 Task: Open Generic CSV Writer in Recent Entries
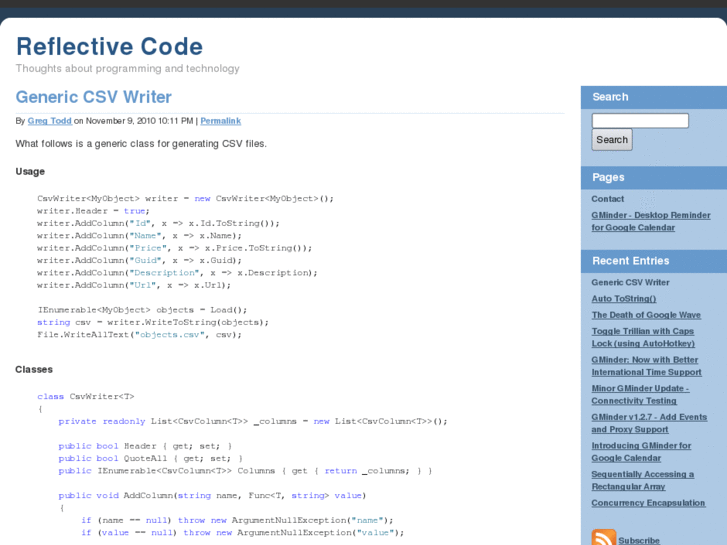coord(630,283)
